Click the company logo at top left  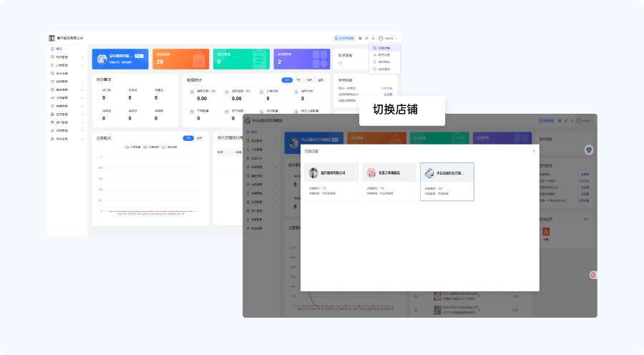point(52,38)
